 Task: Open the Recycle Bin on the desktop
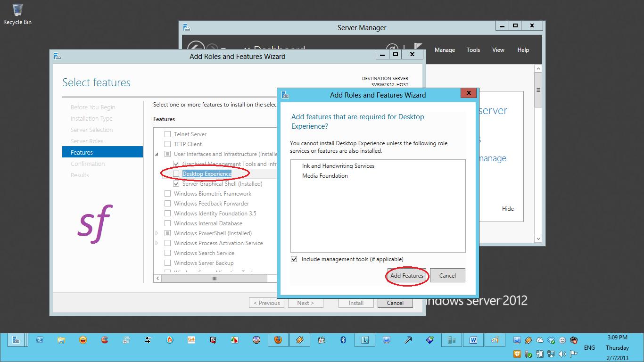[x=17, y=14]
